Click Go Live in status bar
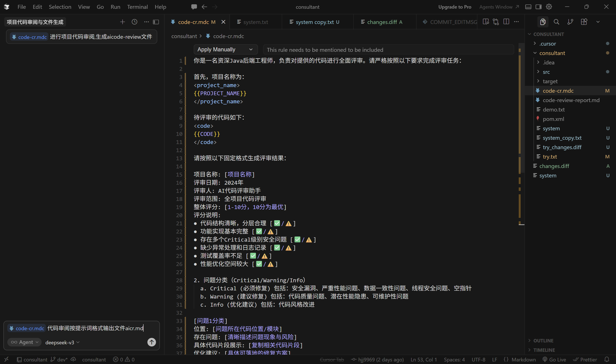Viewport: 616px width, 364px height. point(554,359)
